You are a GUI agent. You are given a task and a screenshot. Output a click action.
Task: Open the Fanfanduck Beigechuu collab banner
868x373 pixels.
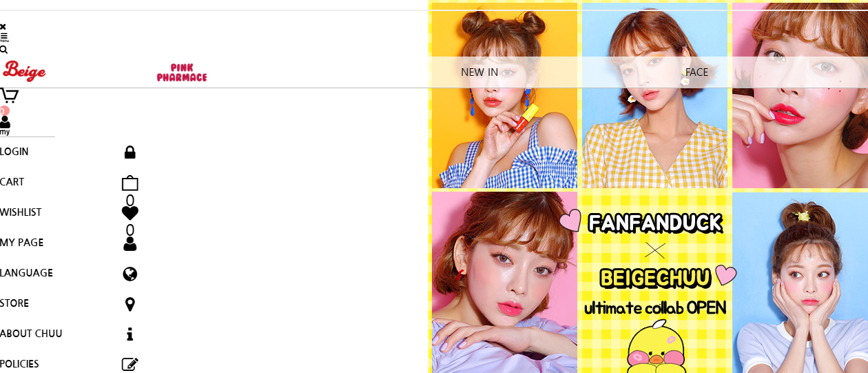[654, 283]
